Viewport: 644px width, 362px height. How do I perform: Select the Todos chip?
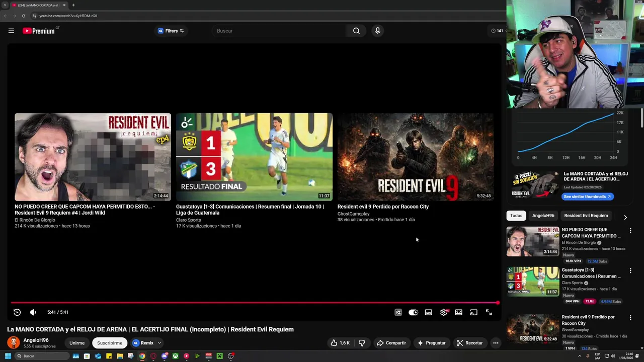[x=516, y=216]
